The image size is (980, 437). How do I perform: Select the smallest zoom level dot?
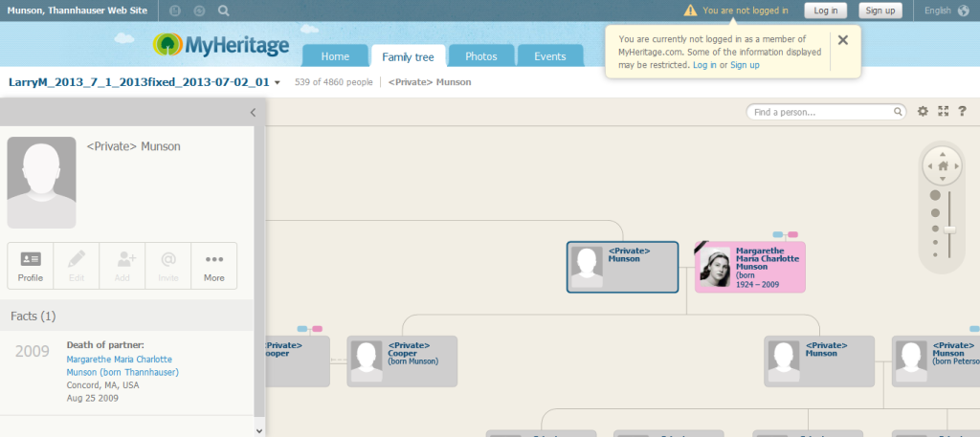(936, 254)
